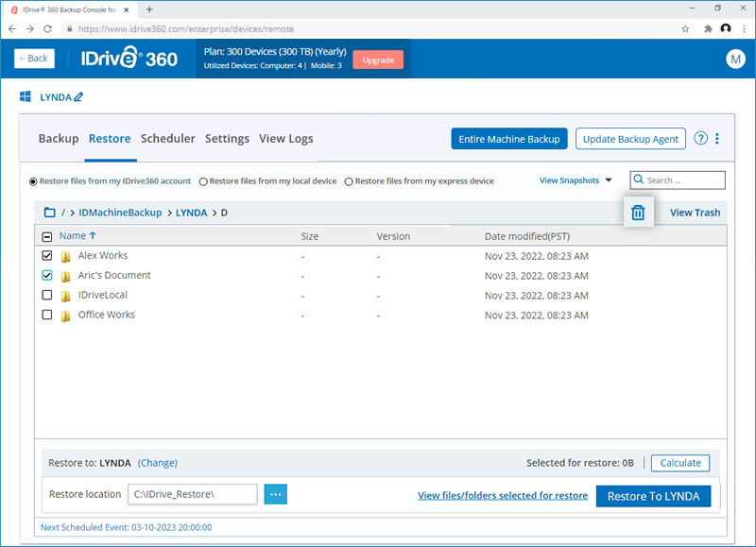Close the IDrive 360 browser tab
The width and height of the screenshot is (756, 547).
tap(127, 9)
